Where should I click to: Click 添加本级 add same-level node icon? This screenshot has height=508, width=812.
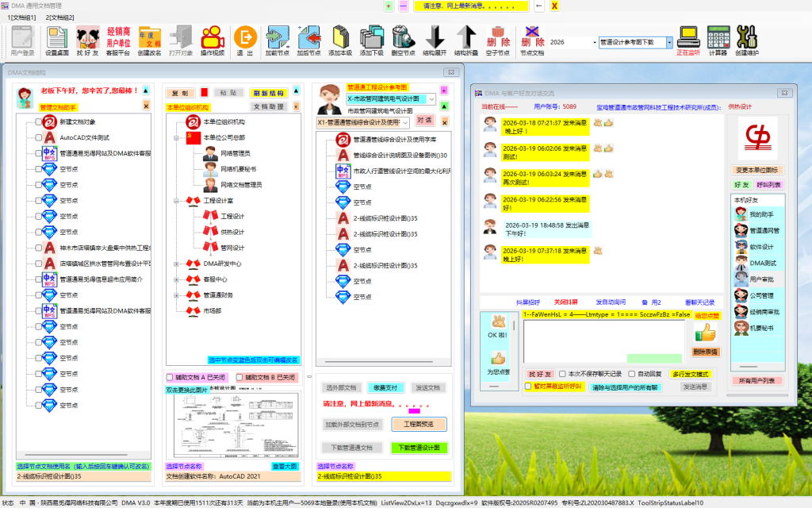(x=340, y=40)
